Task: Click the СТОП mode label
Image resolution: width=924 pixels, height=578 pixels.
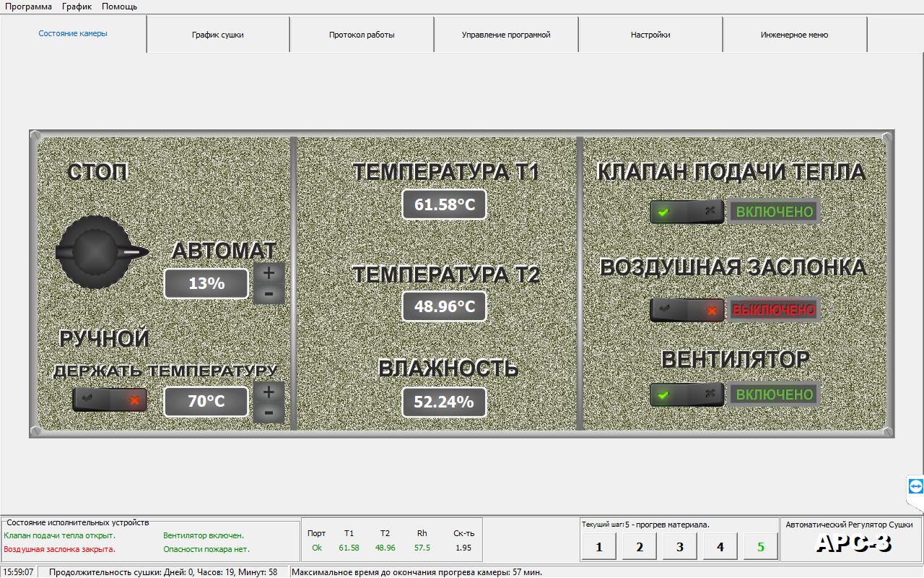Action: (x=98, y=172)
